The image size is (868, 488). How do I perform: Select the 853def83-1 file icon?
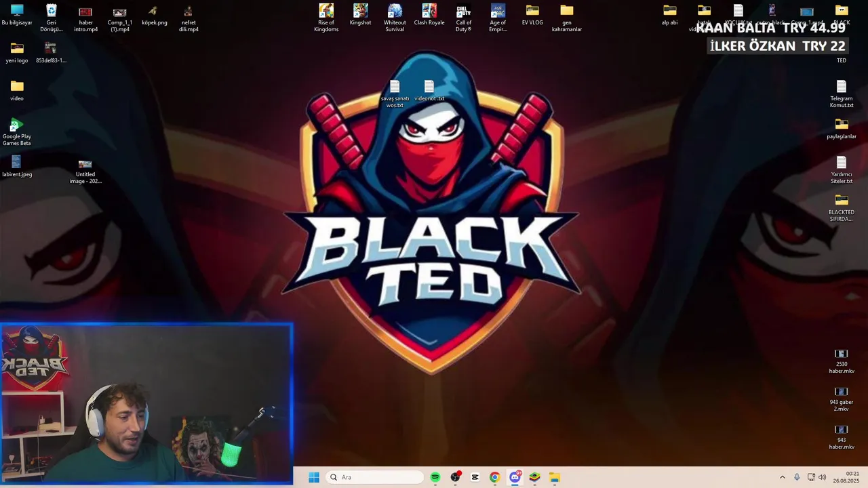(x=51, y=53)
